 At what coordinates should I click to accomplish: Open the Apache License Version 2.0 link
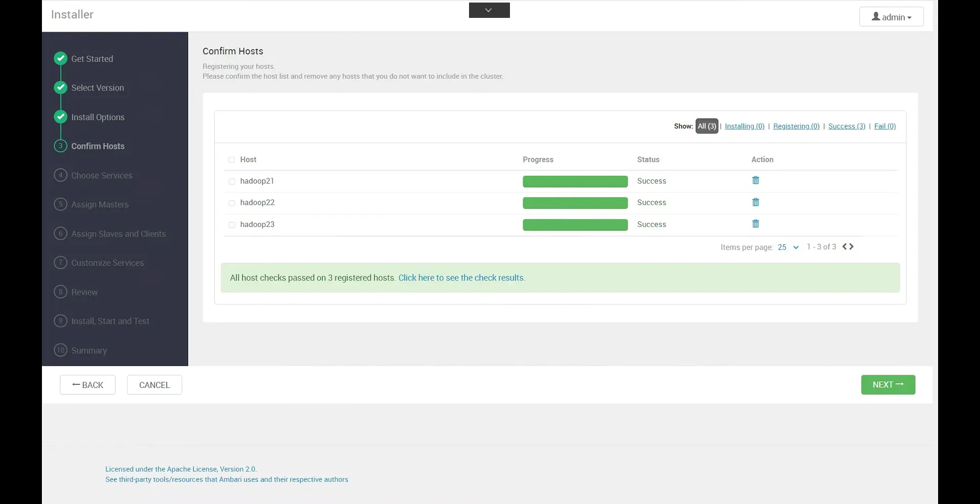click(181, 469)
